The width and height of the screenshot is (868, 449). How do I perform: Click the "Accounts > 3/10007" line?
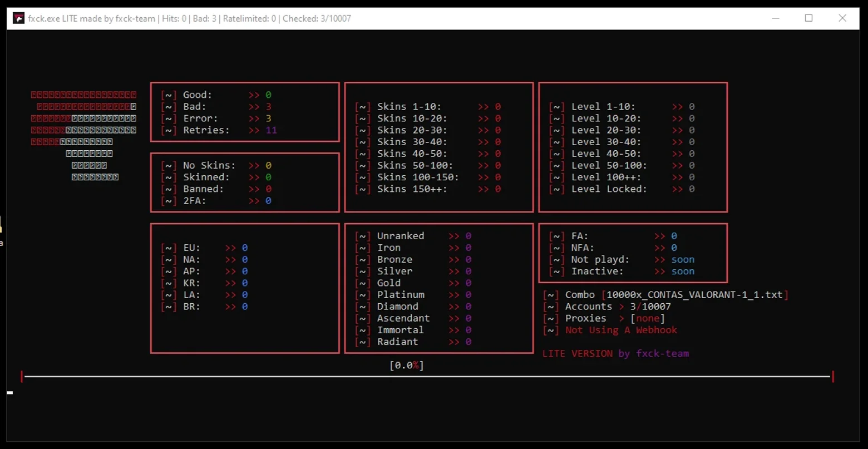(x=607, y=307)
